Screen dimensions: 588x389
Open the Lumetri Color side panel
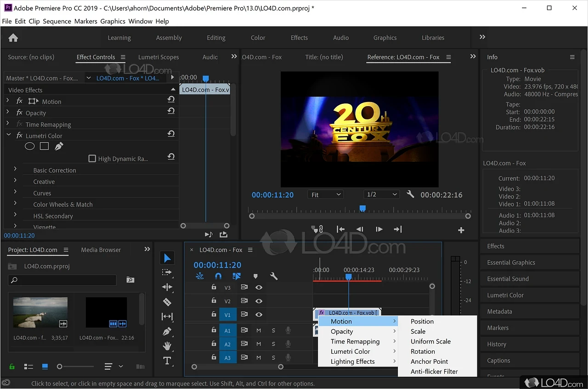505,295
